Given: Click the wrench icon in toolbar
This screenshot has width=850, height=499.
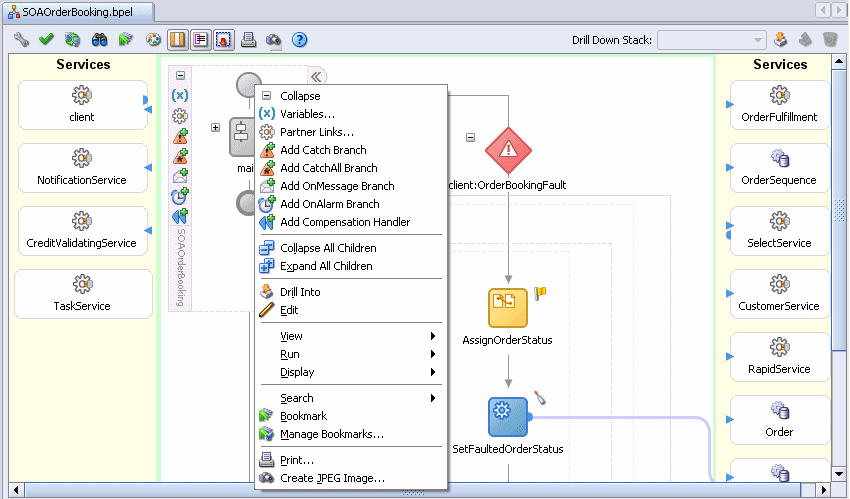Looking at the screenshot, I should pyautogui.click(x=21, y=40).
